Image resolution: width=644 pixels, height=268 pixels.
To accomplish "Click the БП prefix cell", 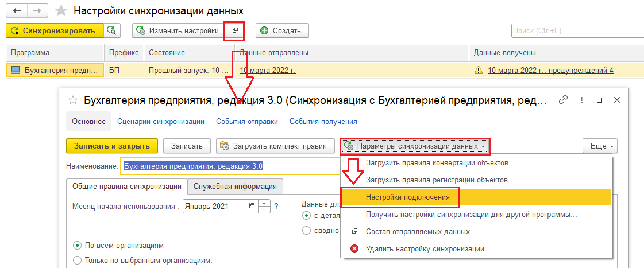I will [x=124, y=70].
